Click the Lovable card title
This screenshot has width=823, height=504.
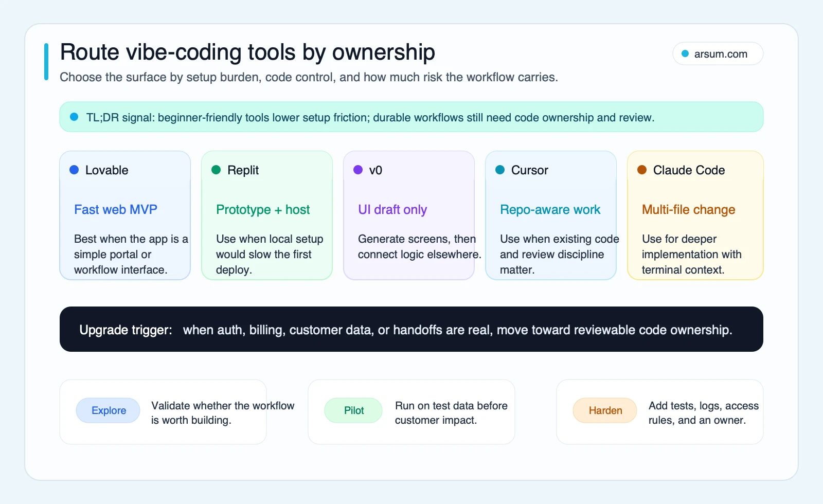[x=106, y=170]
